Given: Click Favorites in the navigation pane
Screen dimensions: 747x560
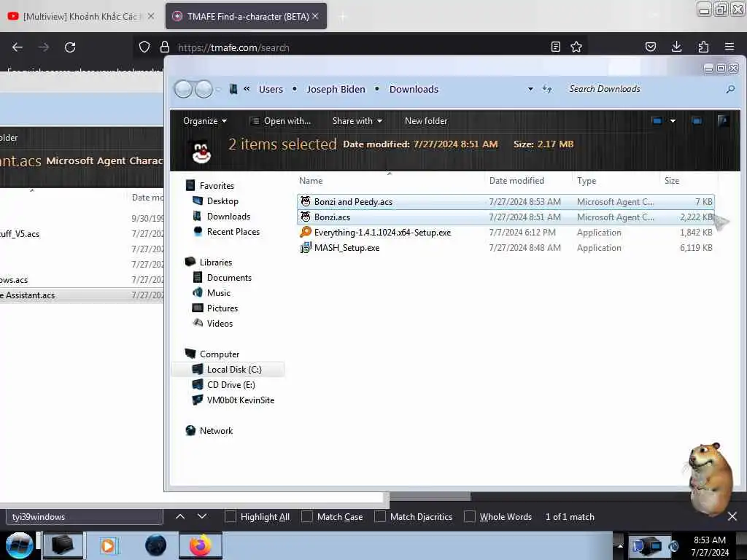Looking at the screenshot, I should pyautogui.click(x=217, y=186).
